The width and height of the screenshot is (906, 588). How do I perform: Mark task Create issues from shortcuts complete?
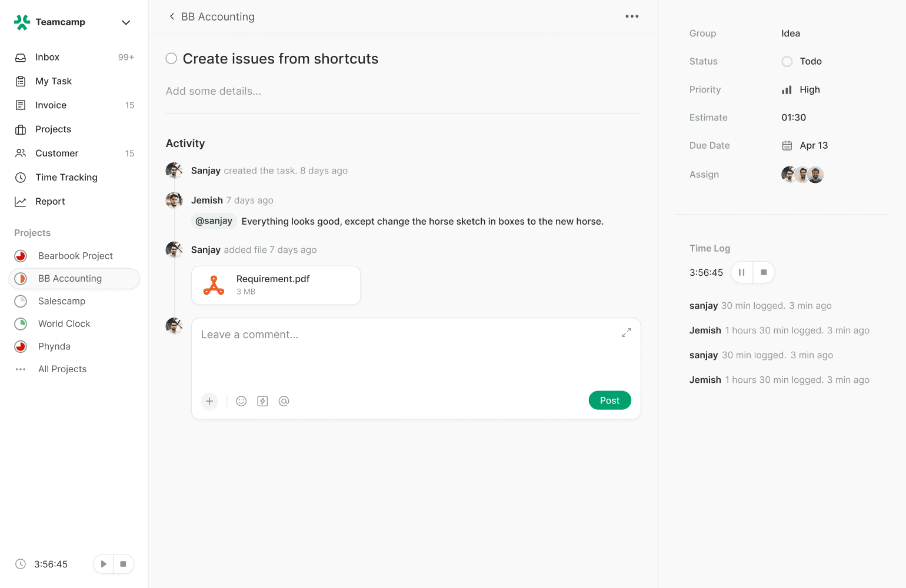(171, 58)
